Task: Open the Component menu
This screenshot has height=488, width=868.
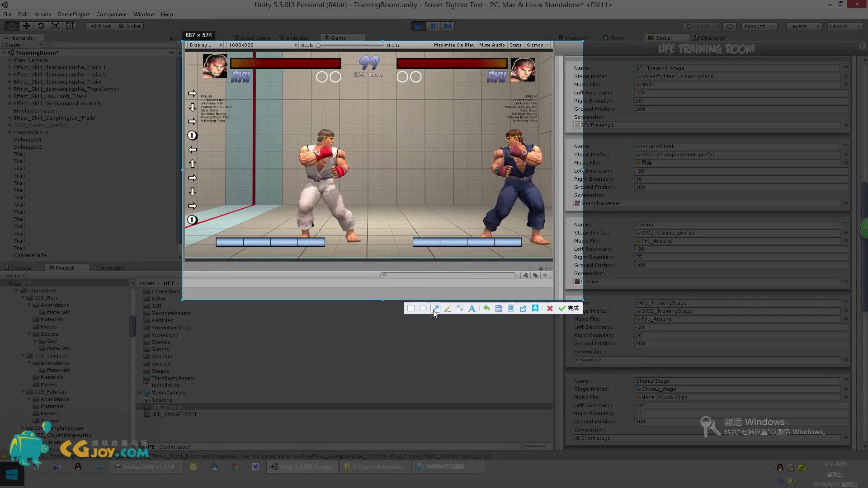Action: tap(112, 14)
